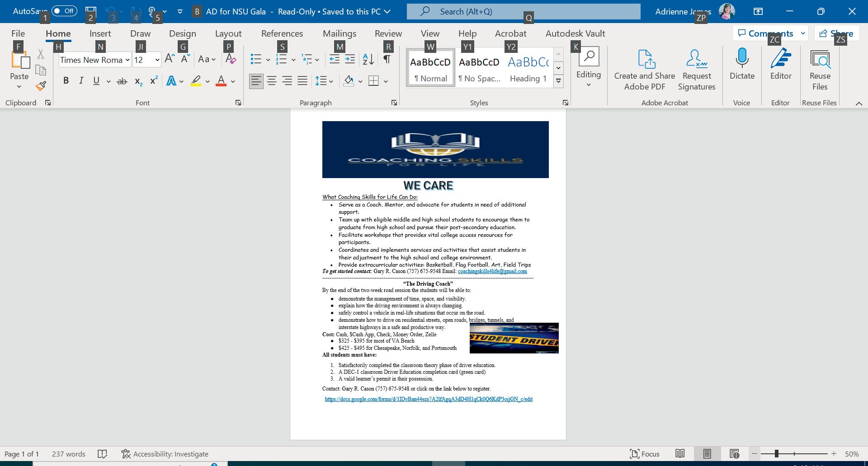Click Request Signatures in Adobe Acrobat group
The height and width of the screenshot is (466, 868).
(x=697, y=70)
